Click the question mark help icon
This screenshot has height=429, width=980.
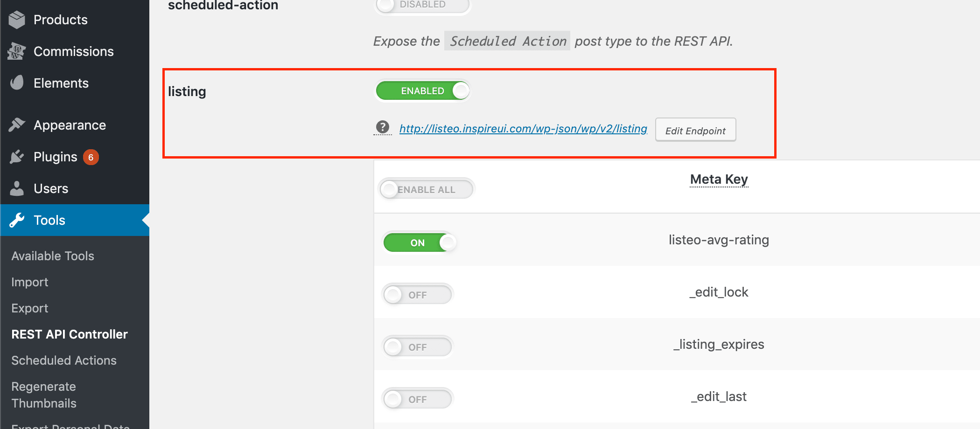click(x=383, y=127)
